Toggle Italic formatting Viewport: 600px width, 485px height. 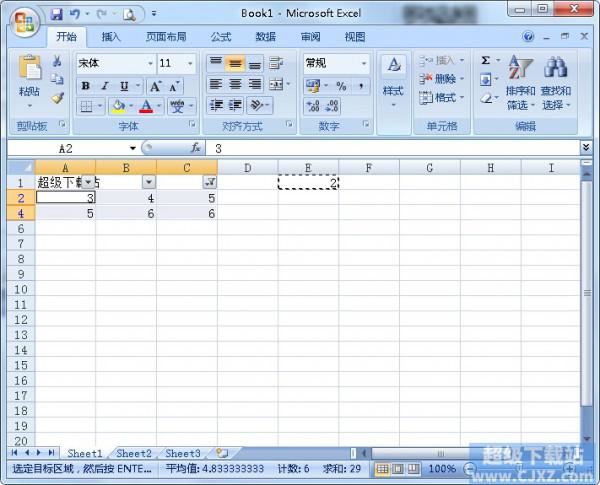tap(105, 86)
